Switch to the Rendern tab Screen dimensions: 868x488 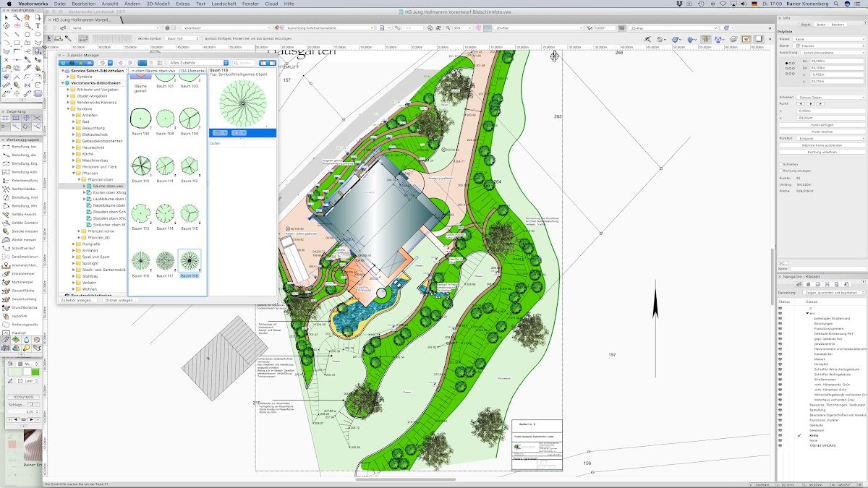pos(838,25)
